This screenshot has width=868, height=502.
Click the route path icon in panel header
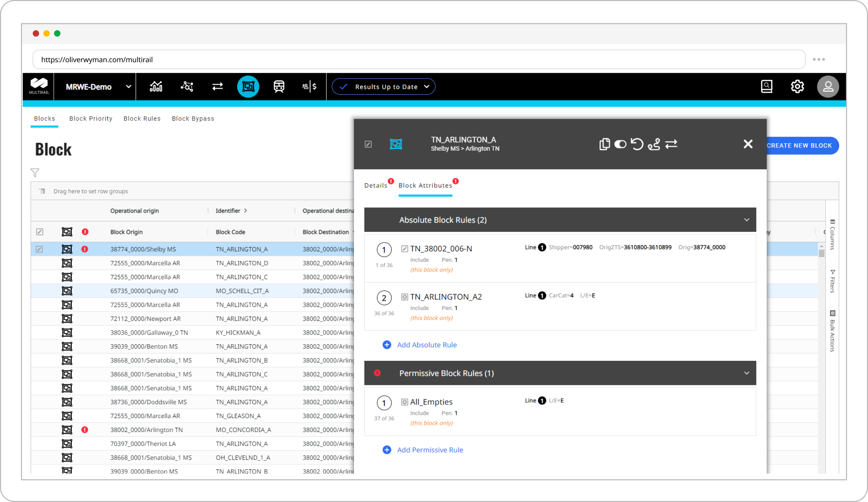[654, 144]
